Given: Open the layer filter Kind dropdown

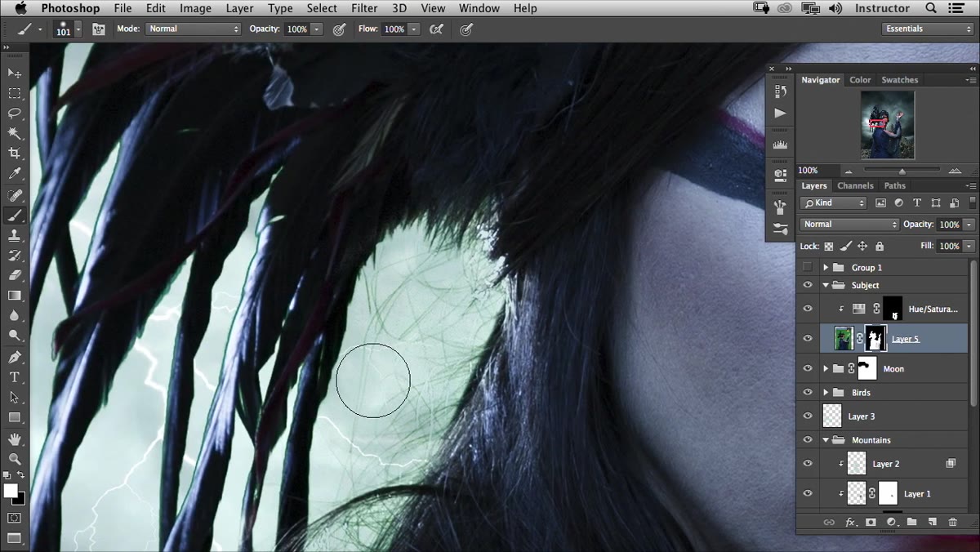Looking at the screenshot, I should click(x=834, y=203).
